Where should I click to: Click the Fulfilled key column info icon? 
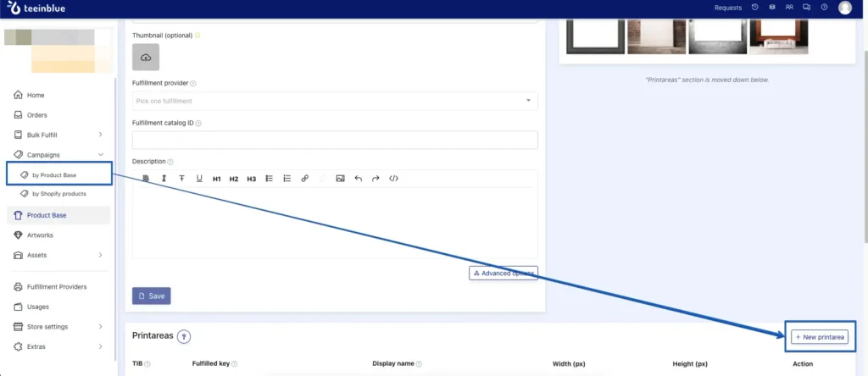(x=235, y=364)
